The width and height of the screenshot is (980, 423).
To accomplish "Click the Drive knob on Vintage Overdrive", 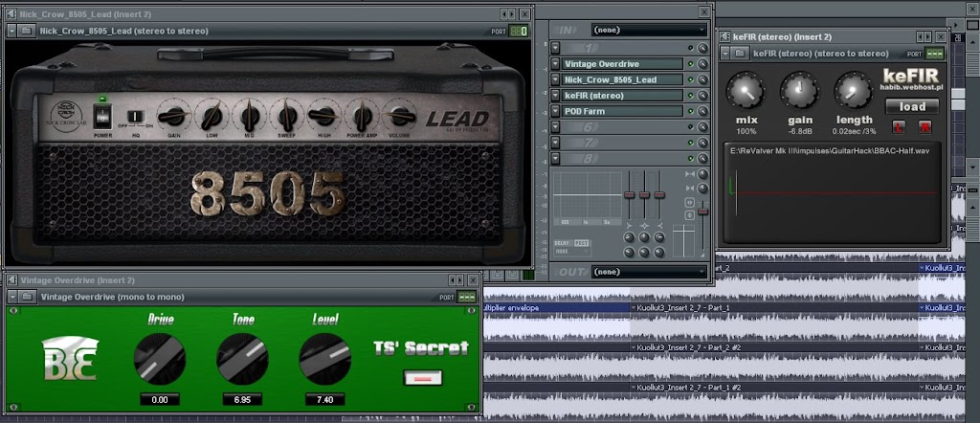I will click(160, 359).
